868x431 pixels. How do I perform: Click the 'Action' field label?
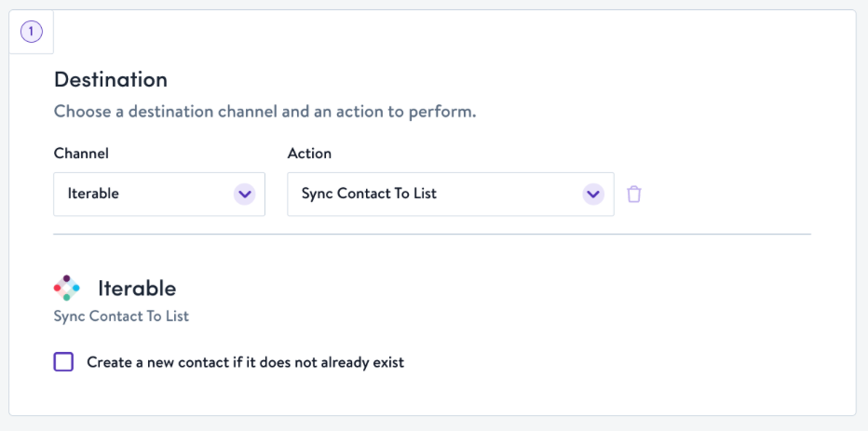(309, 154)
